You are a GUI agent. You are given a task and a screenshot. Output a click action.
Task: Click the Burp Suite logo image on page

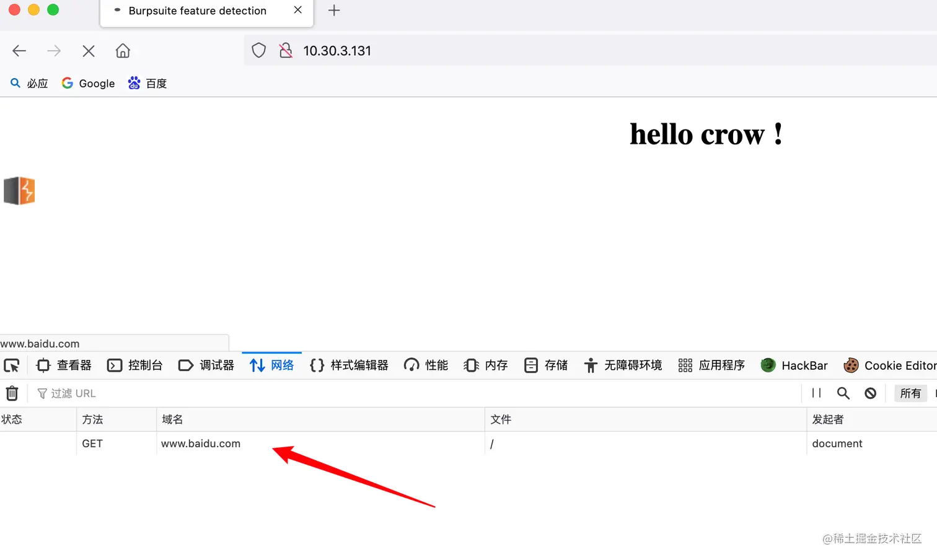[x=19, y=191]
